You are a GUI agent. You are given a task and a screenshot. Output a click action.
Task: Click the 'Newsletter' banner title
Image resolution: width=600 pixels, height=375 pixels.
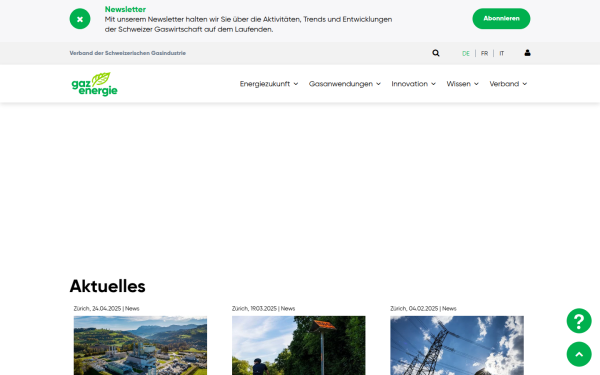(x=125, y=9)
